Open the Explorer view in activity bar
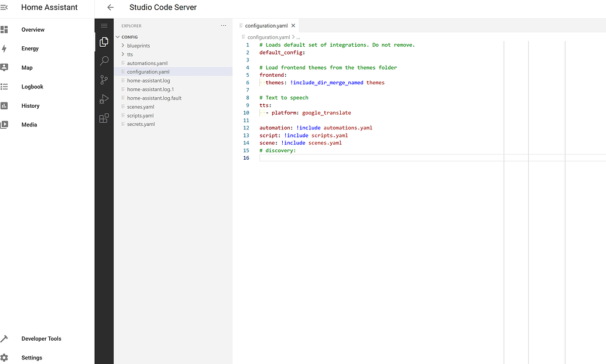606x364 pixels. 104,42
